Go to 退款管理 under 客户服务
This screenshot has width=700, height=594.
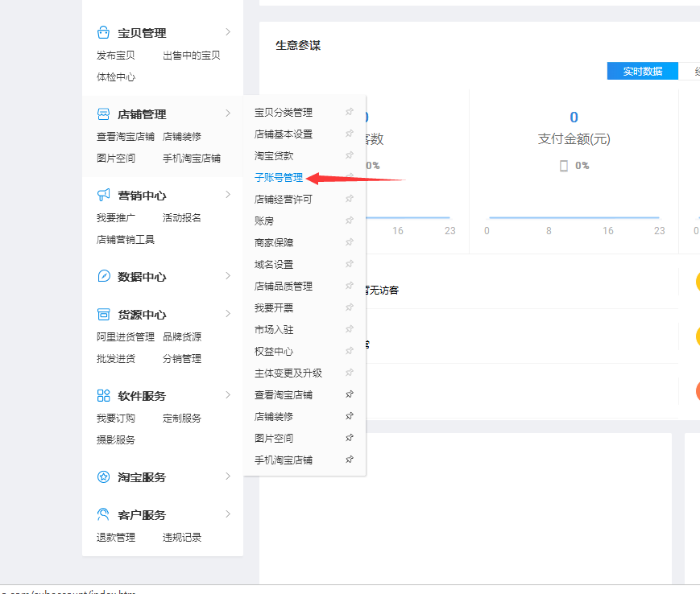tap(116, 538)
